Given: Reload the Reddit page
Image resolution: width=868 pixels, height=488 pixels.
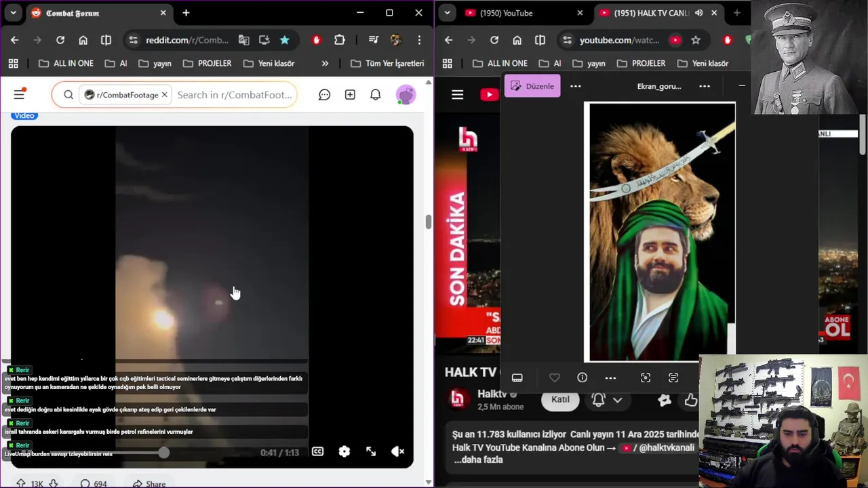Looking at the screenshot, I should click(x=60, y=40).
